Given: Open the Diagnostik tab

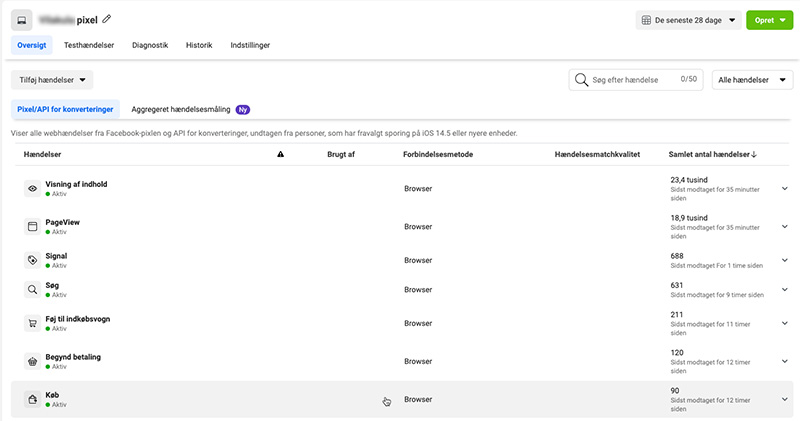Looking at the screenshot, I should click(x=150, y=45).
